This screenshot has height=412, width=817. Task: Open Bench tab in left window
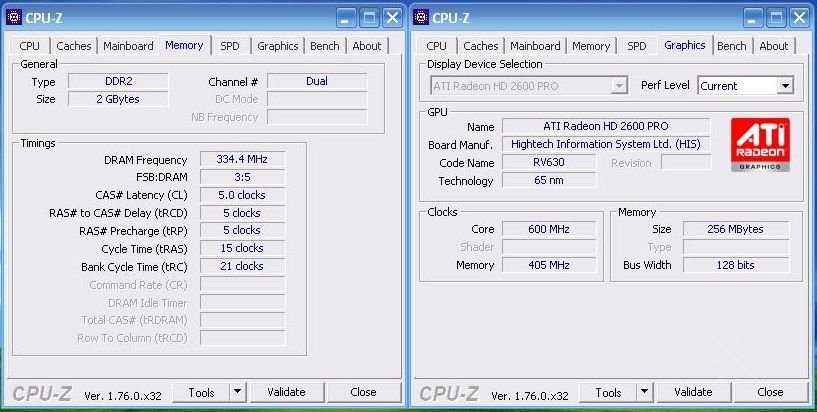point(325,46)
